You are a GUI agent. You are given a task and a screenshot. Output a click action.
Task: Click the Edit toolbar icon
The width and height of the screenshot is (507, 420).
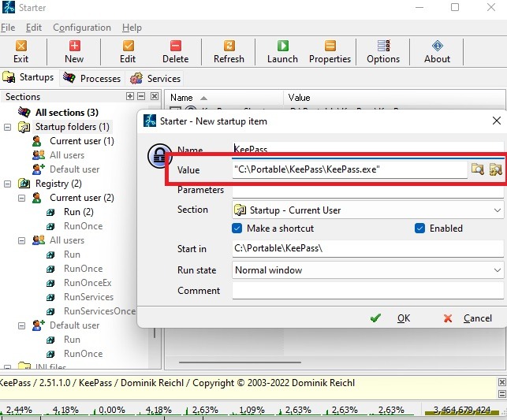coord(128,52)
